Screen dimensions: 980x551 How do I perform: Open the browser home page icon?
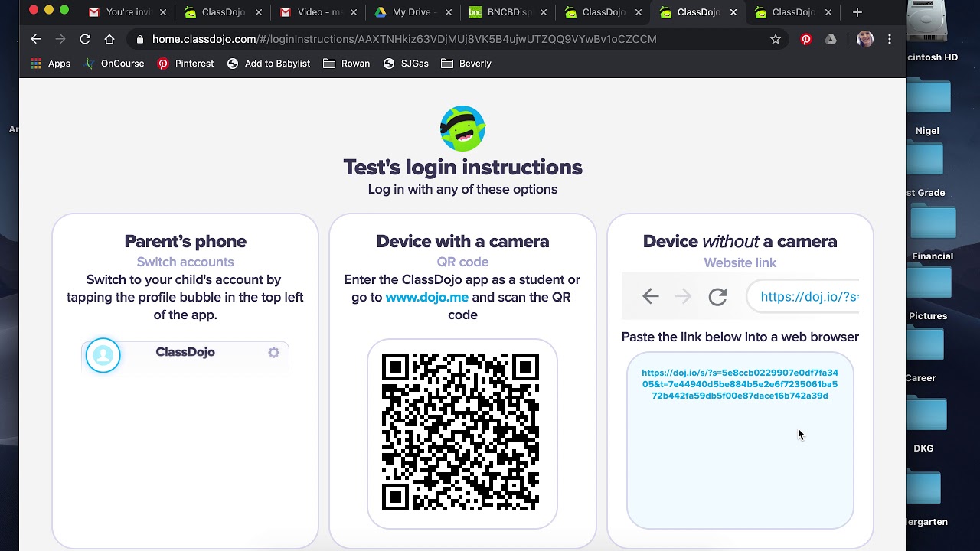pyautogui.click(x=109, y=39)
